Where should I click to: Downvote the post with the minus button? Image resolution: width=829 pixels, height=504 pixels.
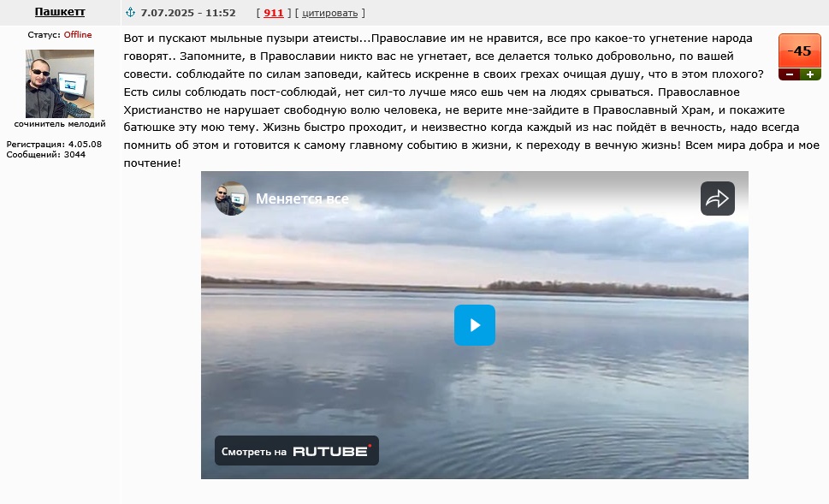click(789, 74)
